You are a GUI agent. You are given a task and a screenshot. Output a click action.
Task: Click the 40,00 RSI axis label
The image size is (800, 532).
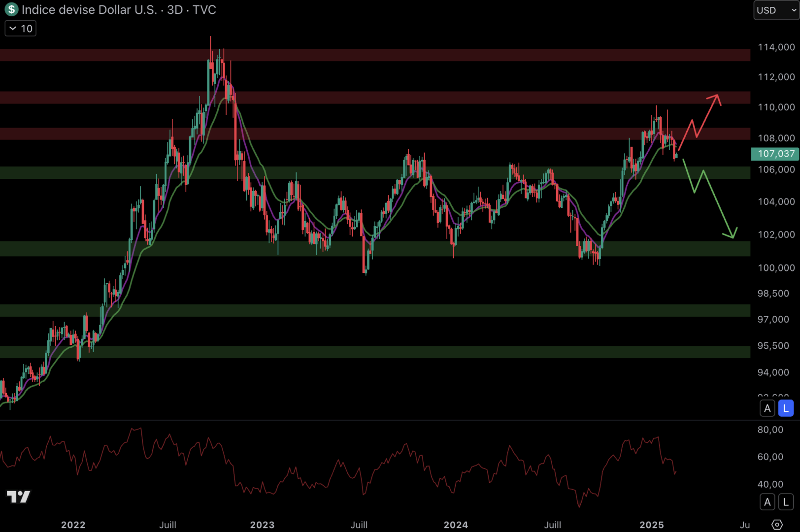(x=770, y=484)
